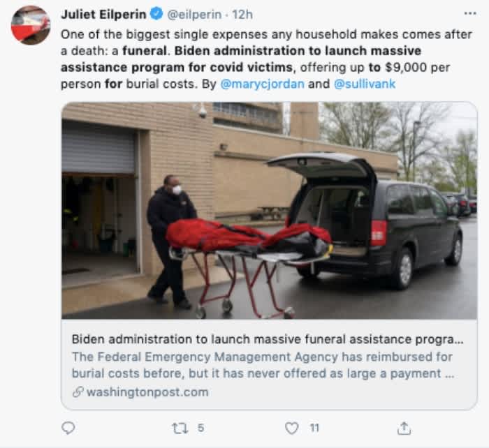Click the @eilperin handle
Screen dimensions: 489x448
click(194, 15)
